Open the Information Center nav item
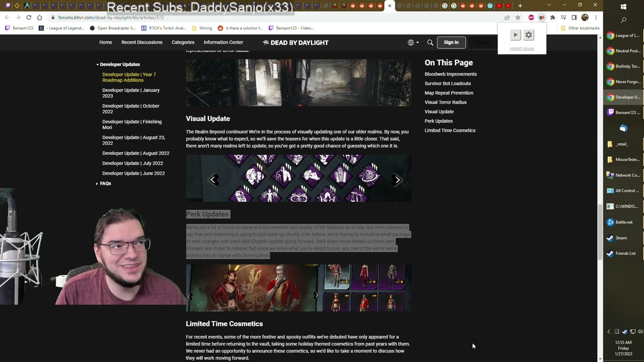The image size is (644, 362). pos(223,42)
